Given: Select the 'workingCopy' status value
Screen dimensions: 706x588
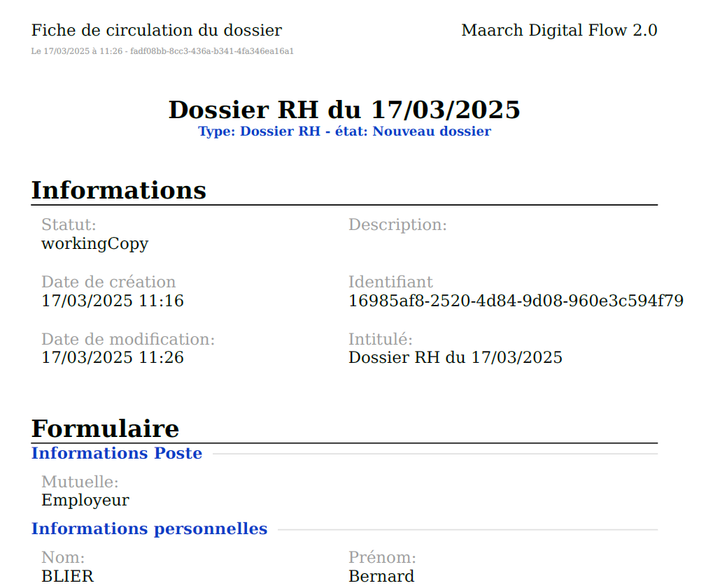Looking at the screenshot, I should coord(94,244).
